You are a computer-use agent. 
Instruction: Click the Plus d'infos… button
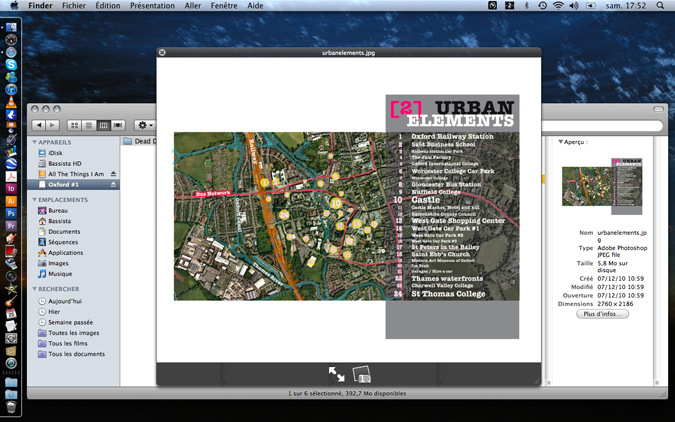point(602,314)
